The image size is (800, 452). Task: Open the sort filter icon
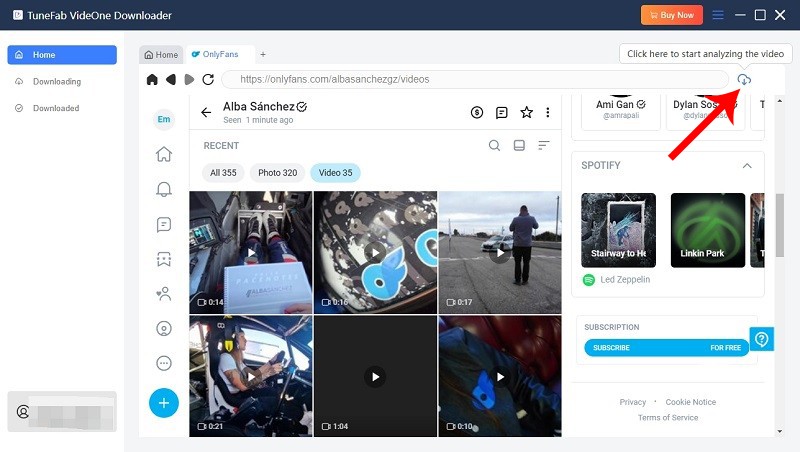[544, 145]
